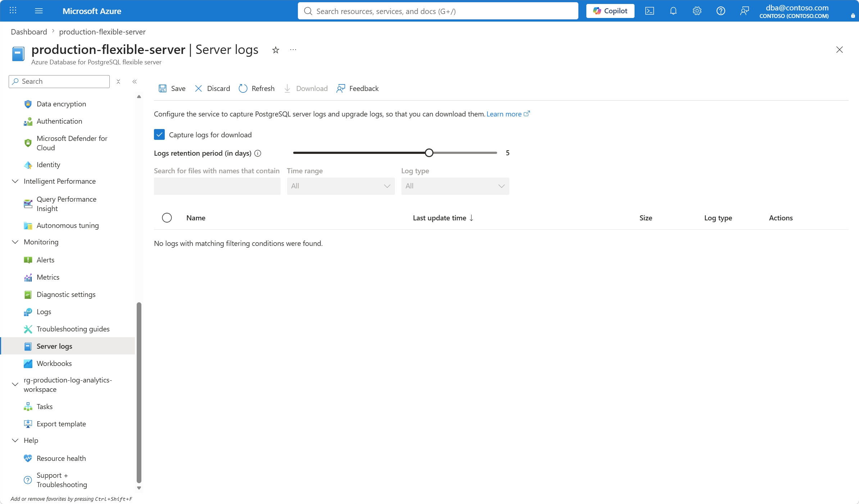The width and height of the screenshot is (859, 504).
Task: Open the Time range dropdown
Action: pyautogui.click(x=341, y=186)
